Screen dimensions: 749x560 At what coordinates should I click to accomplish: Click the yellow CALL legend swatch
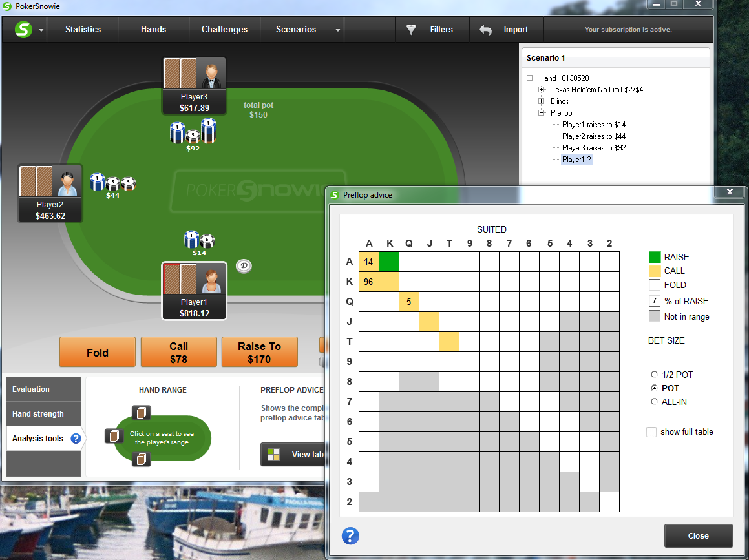(655, 271)
